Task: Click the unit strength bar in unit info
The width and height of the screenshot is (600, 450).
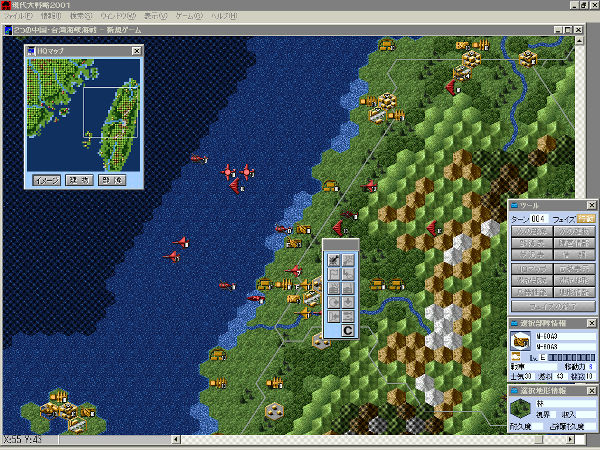Action: tap(571, 357)
